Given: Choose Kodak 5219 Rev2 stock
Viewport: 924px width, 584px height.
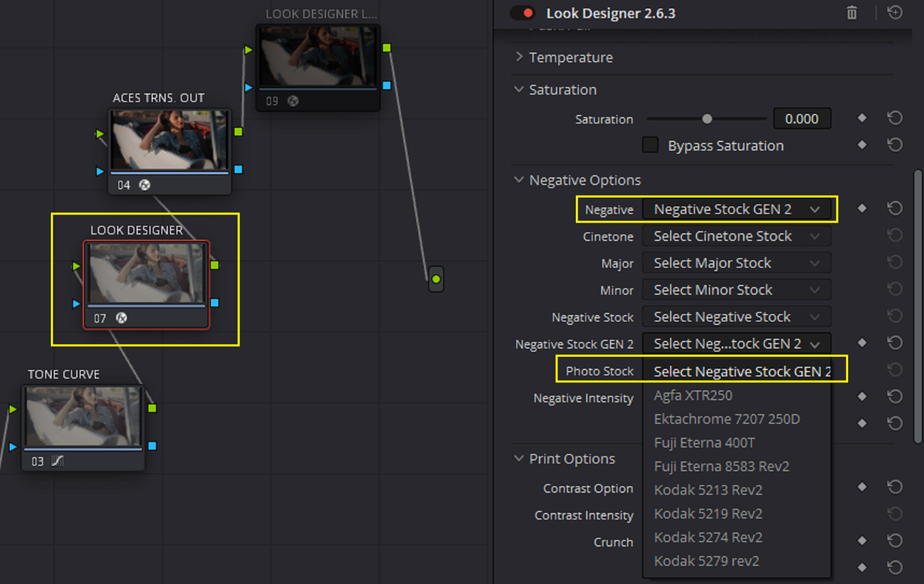Looking at the screenshot, I should (736, 513).
